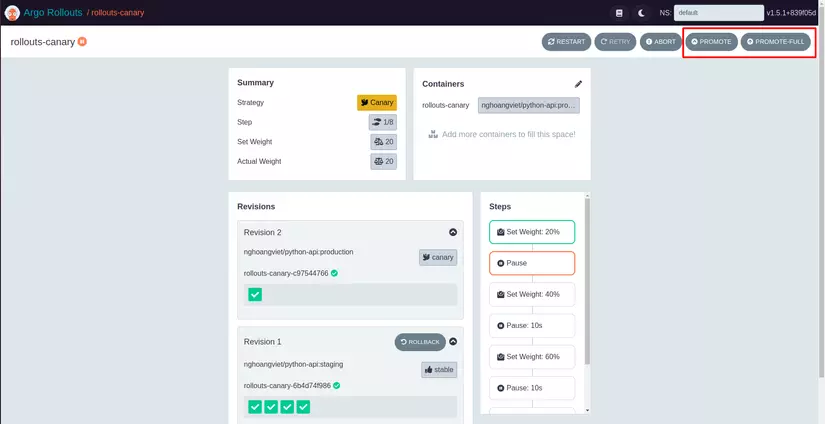Image resolution: width=825 pixels, height=424 pixels.
Task: Click healthy checkmark next to rollouts-canary-6b4d74f986
Action: [x=337, y=386]
